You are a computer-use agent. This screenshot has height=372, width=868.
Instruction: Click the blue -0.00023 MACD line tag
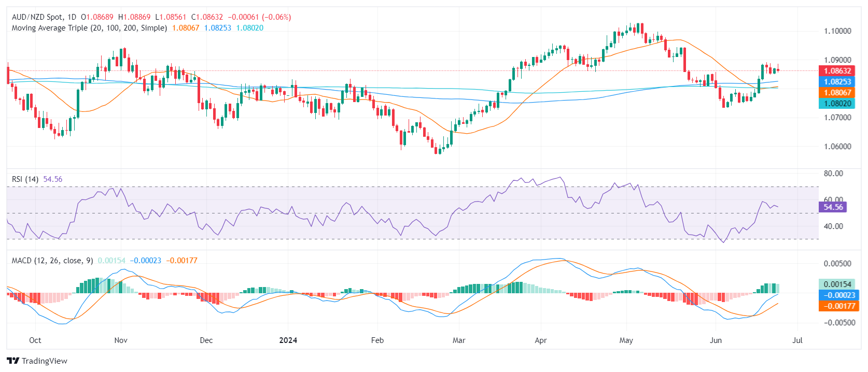tap(837, 295)
